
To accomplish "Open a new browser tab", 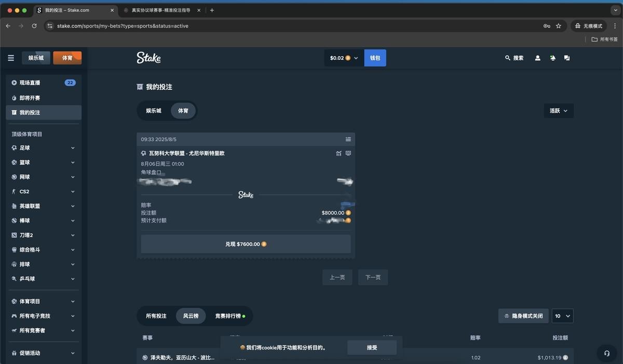I will [212, 10].
